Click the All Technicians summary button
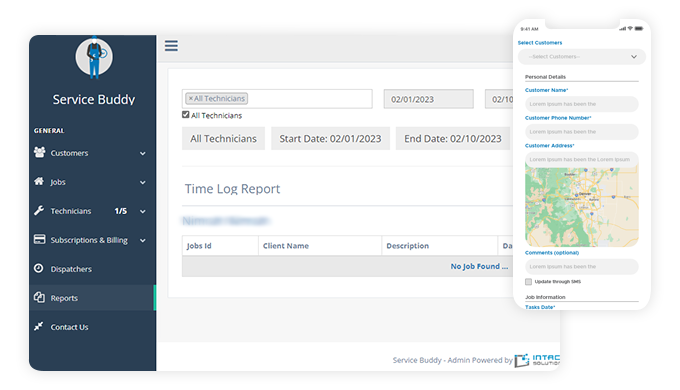Screen dimensions: 680x390 coord(223,138)
